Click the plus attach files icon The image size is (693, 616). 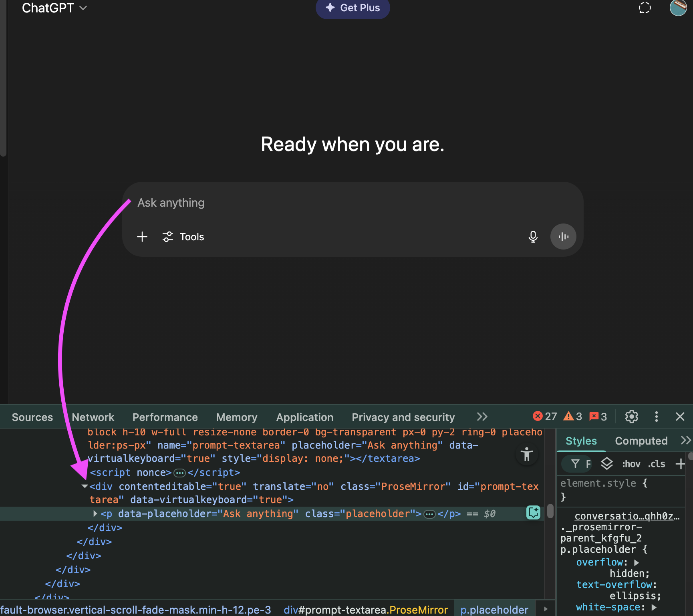[x=142, y=237]
